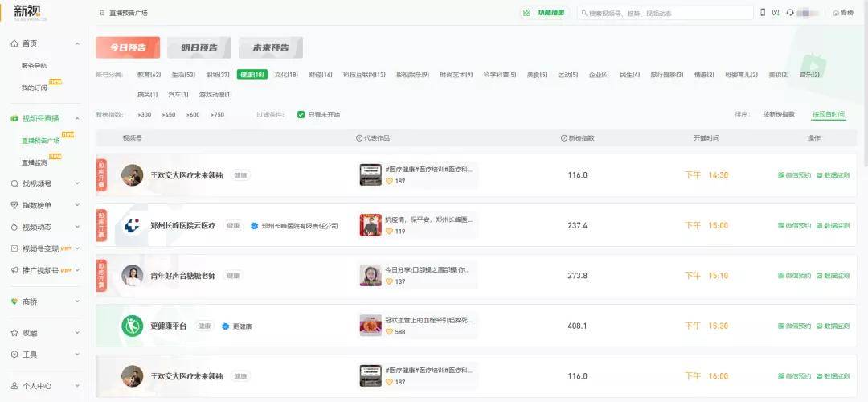
Task: Uncheck the 只看未开始 checkbox
Action: click(x=301, y=114)
